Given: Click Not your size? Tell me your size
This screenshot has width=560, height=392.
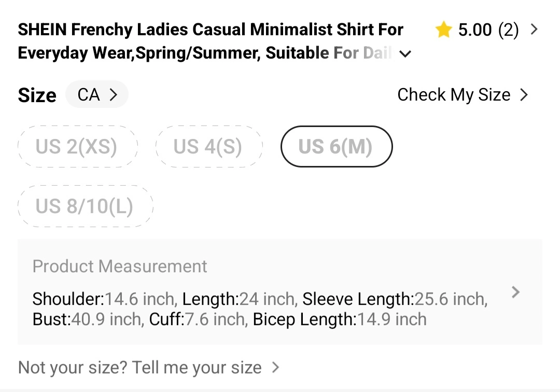Looking at the screenshot, I should tap(139, 367).
